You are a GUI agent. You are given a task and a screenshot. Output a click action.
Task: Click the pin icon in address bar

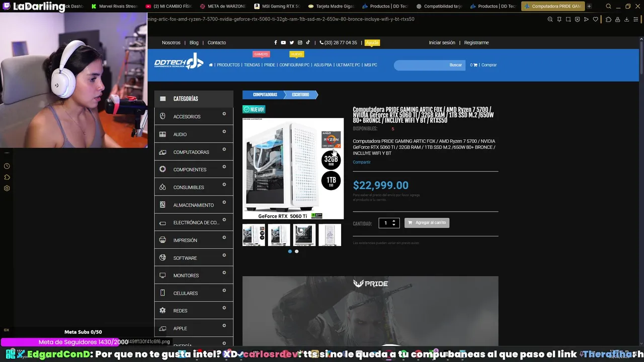tap(559, 19)
